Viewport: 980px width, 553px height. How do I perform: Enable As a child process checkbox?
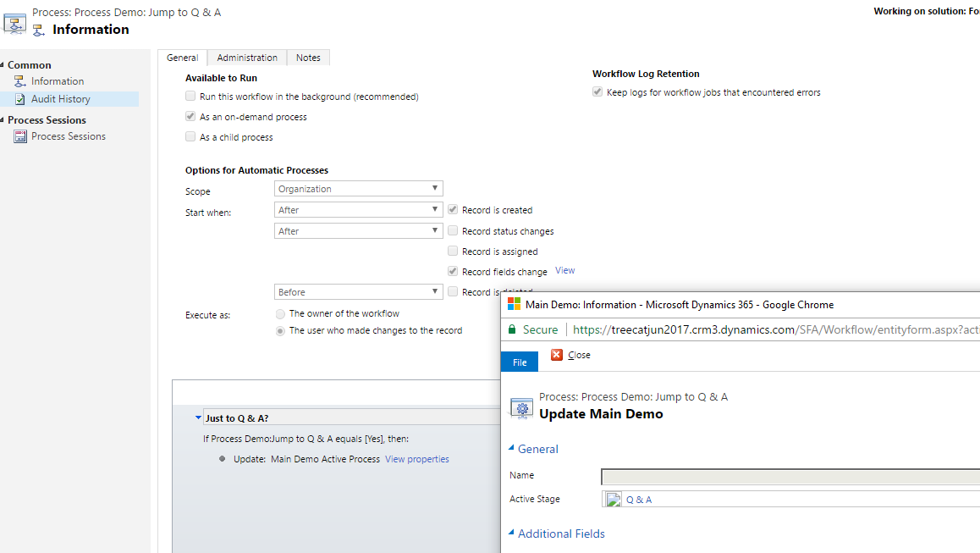pos(190,136)
